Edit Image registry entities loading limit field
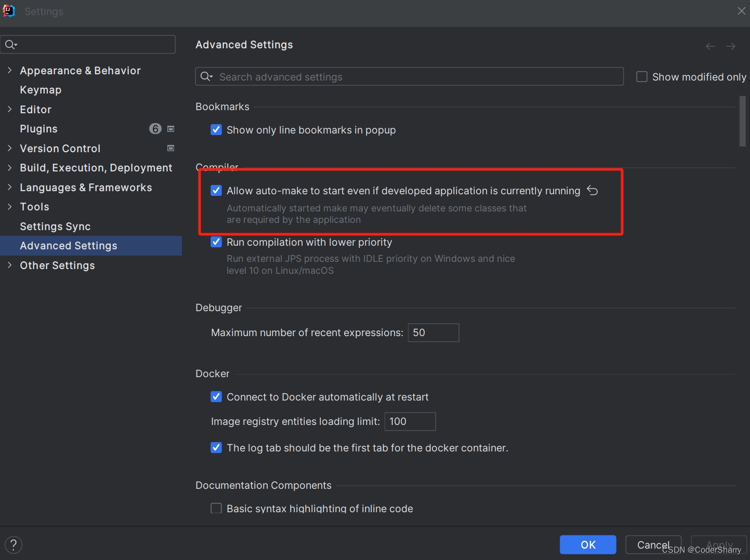This screenshot has height=560, width=750. pos(410,421)
